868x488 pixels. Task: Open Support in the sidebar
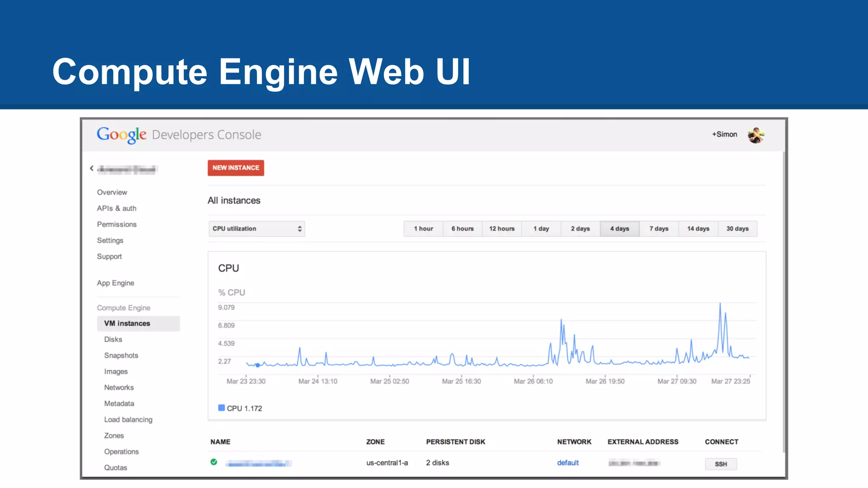click(x=109, y=257)
